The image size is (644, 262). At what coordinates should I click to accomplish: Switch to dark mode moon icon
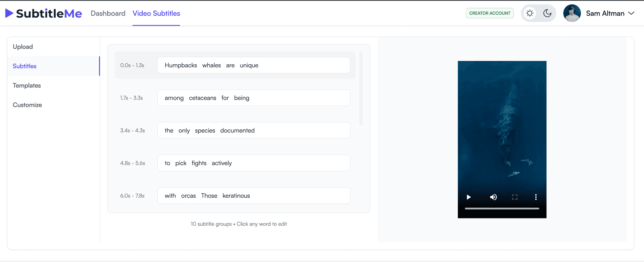tap(547, 13)
